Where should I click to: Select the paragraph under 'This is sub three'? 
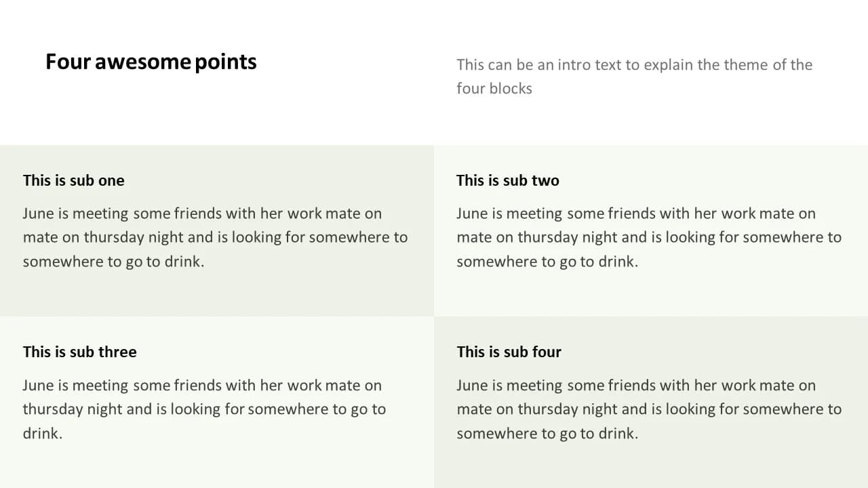tap(204, 409)
